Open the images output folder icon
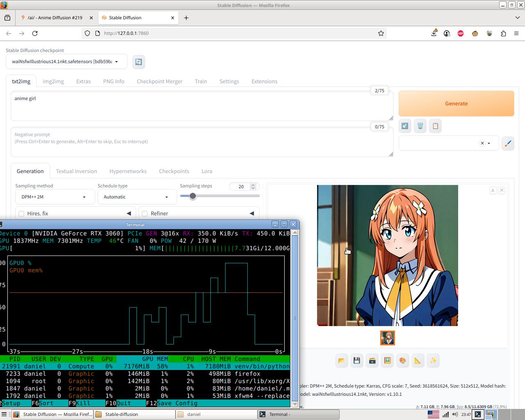Screen dimensions: 525x420 point(341,361)
